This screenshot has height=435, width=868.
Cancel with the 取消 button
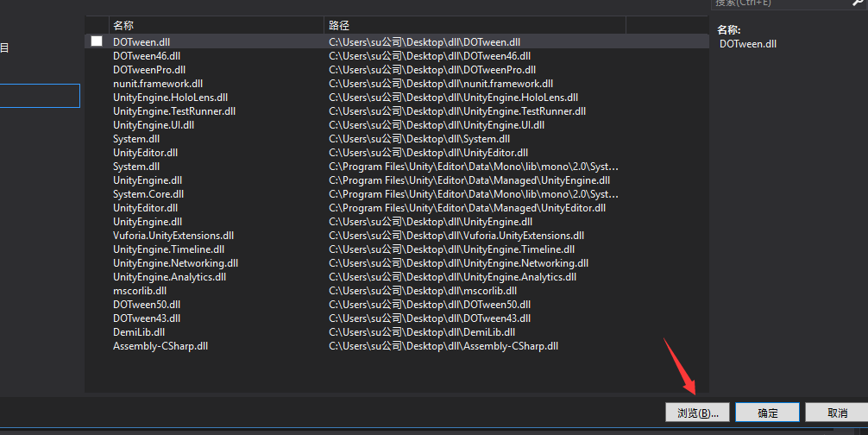point(837,413)
